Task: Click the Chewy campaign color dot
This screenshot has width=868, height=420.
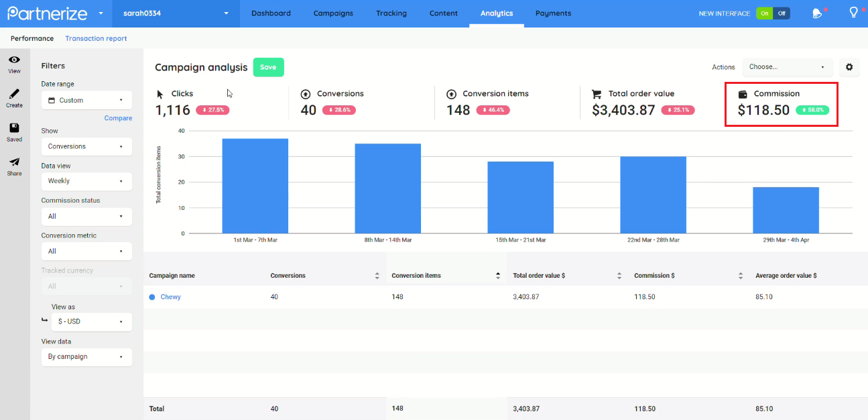Action: 152,297
